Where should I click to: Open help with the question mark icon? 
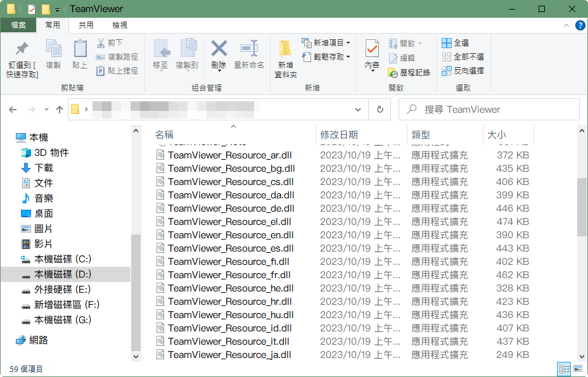[x=580, y=25]
